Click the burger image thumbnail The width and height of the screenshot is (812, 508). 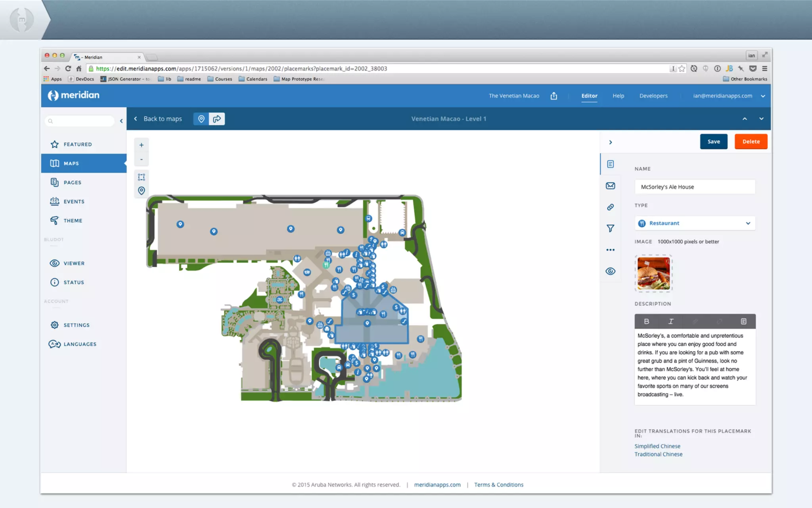[653, 274]
